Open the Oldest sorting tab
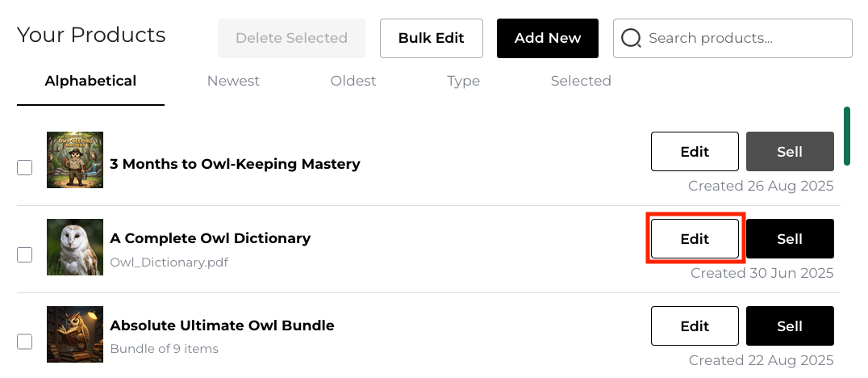 click(353, 81)
